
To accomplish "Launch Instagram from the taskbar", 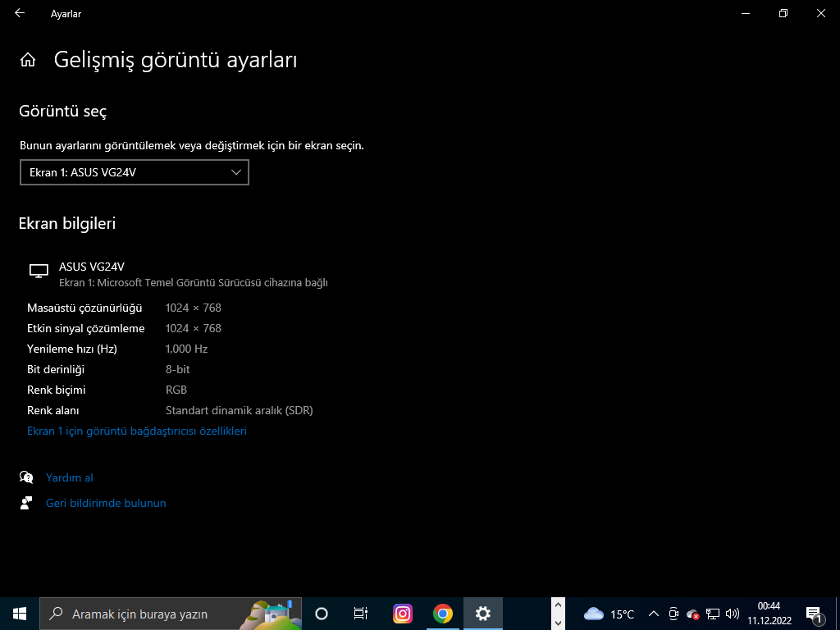I will pos(402,614).
